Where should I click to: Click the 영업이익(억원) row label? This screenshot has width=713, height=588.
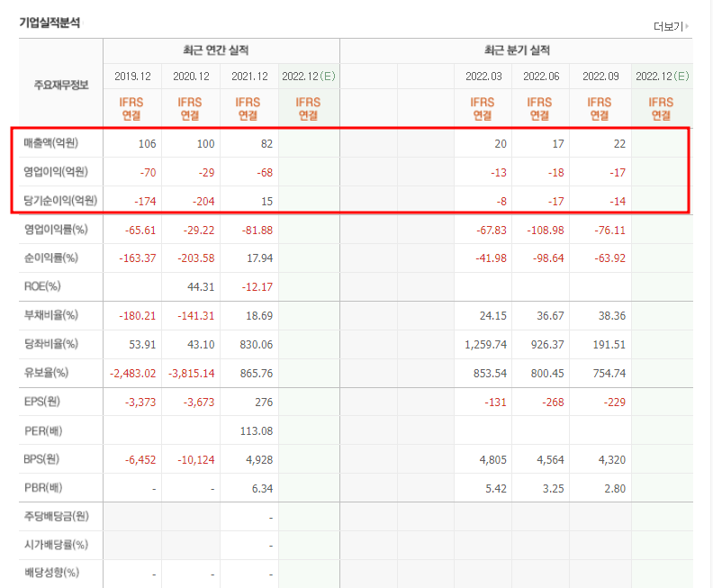pyautogui.click(x=56, y=172)
